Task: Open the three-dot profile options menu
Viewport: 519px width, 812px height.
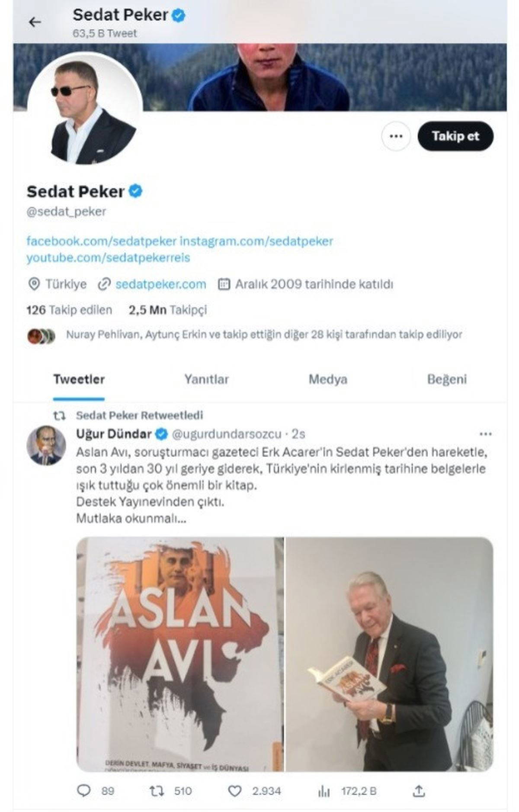Action: pos(396,136)
